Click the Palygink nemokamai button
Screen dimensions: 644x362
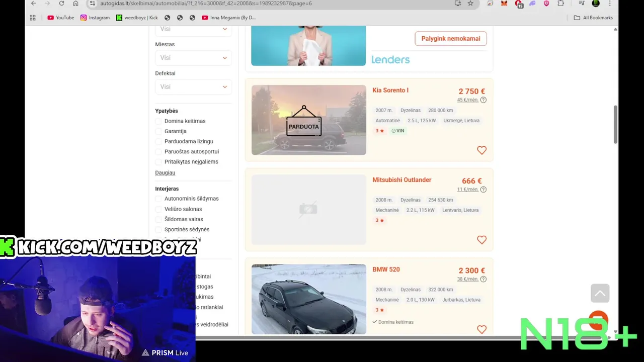451,39
